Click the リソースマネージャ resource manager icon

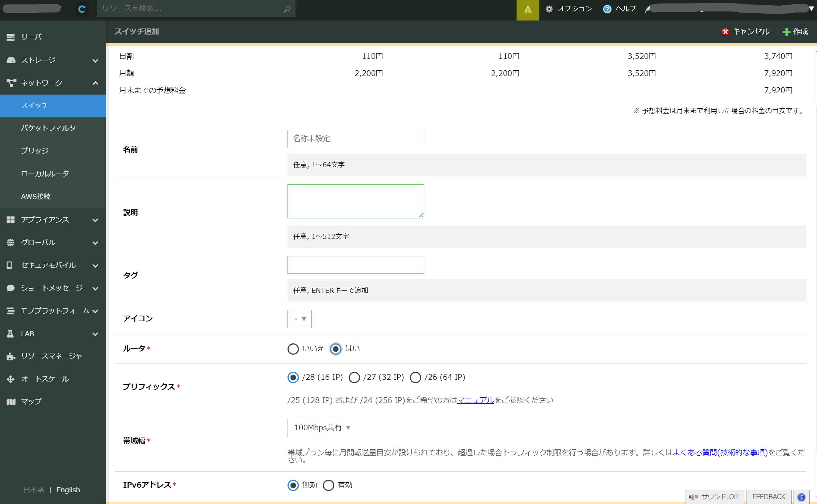click(10, 356)
